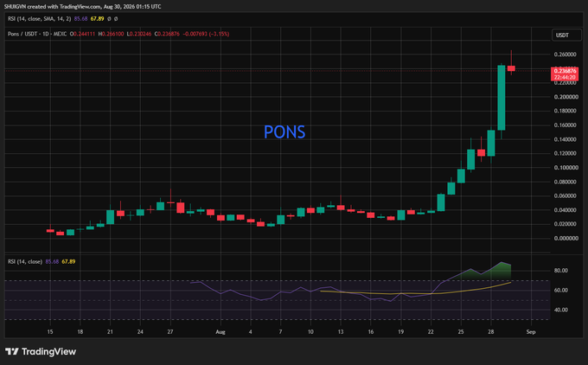
Task: Click the yellow 67.89 value in RSI pane legend
Action: click(68, 261)
